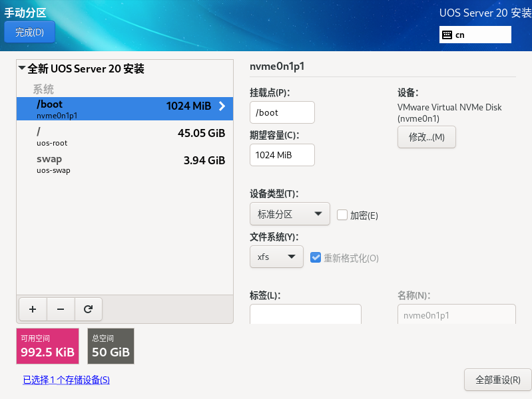
Task: Open the 设备类型 标准分区 dropdown
Action: [290, 214]
